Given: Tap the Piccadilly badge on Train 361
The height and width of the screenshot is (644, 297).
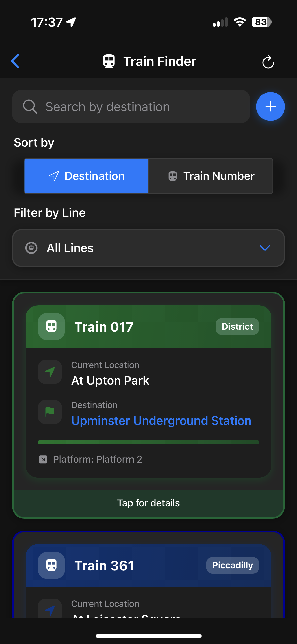Looking at the screenshot, I should (x=232, y=565).
